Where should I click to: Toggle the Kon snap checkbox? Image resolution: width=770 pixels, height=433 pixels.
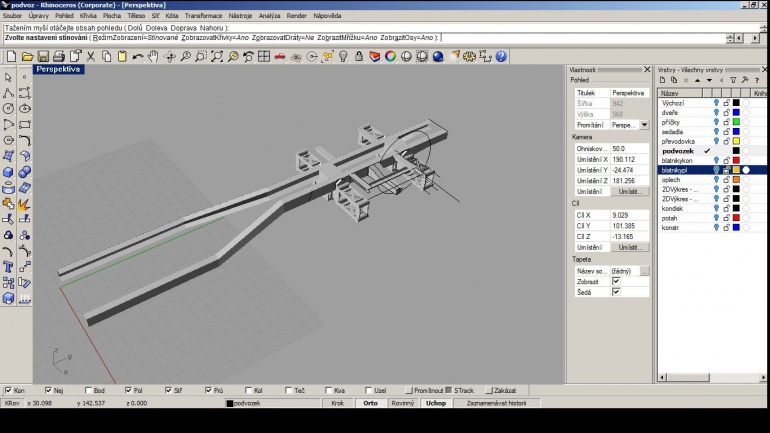click(8, 390)
